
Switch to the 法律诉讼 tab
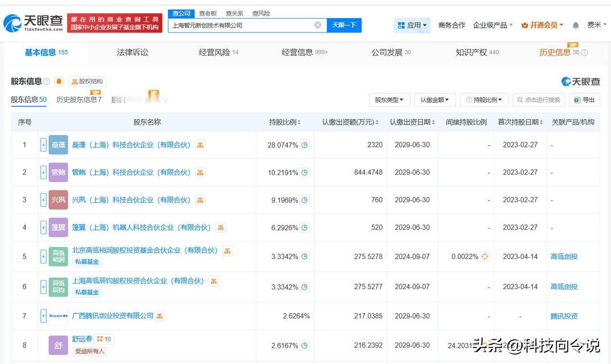(133, 52)
